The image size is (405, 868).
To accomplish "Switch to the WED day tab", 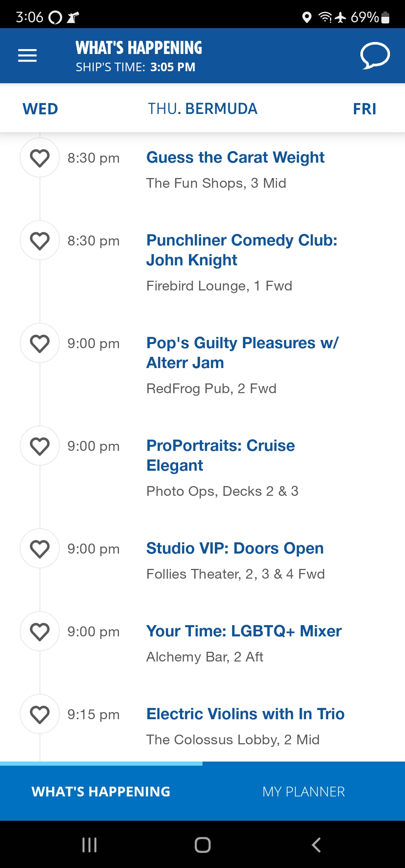I will click(40, 109).
